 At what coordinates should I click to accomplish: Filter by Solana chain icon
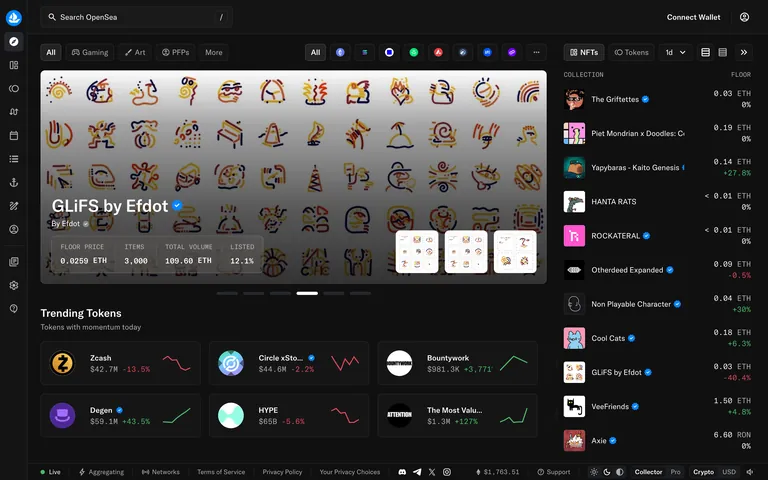pos(364,52)
